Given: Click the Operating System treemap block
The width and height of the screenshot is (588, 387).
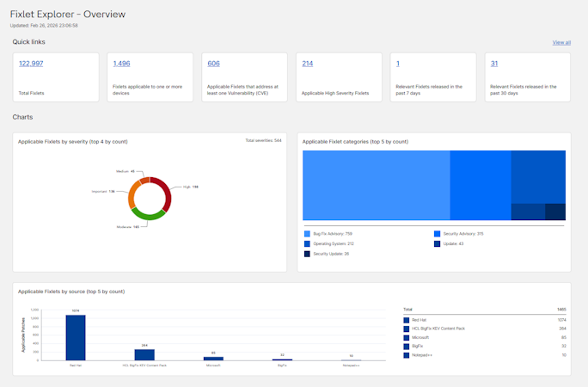Looking at the screenshot, I should click(538, 177).
